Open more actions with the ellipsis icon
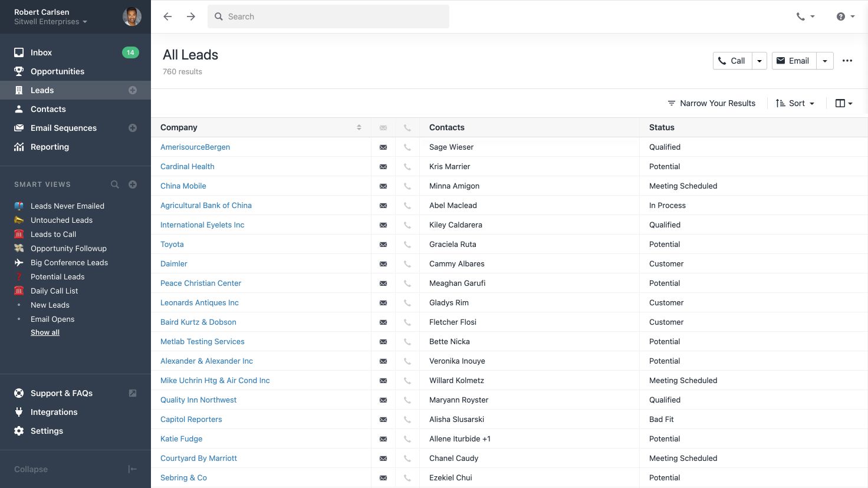The image size is (868, 488). (x=847, y=61)
